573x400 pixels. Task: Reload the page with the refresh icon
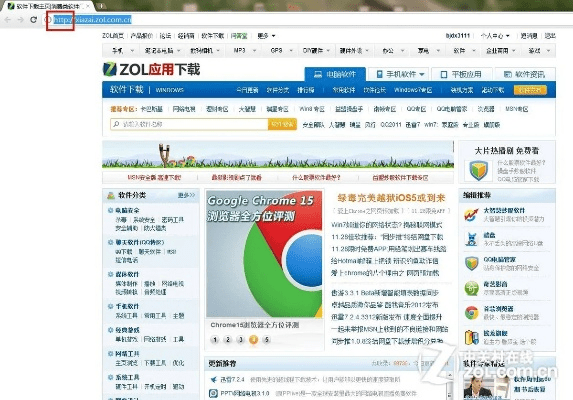click(x=33, y=19)
